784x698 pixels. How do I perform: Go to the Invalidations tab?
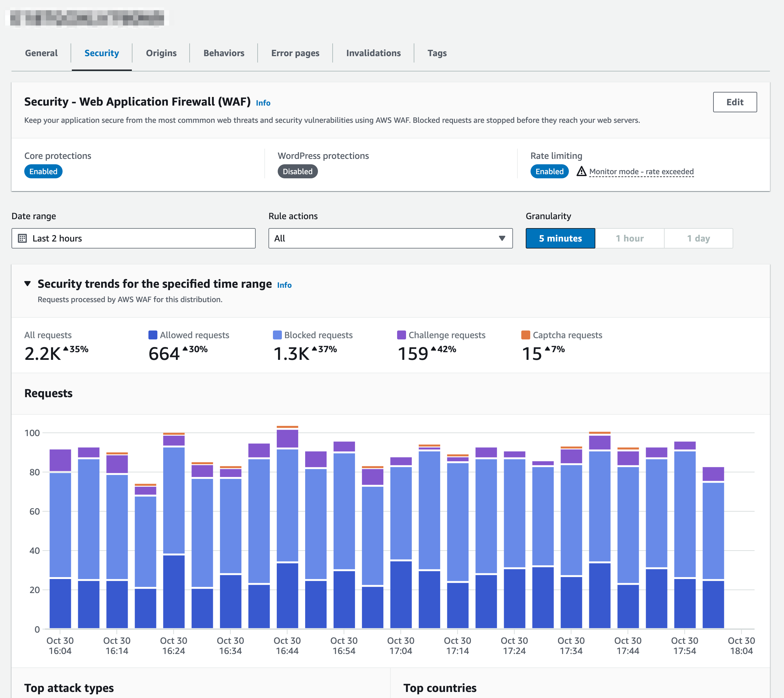point(373,53)
